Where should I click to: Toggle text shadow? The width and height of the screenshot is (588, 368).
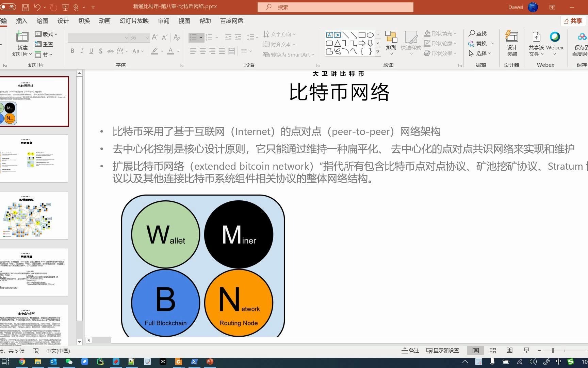tap(101, 51)
